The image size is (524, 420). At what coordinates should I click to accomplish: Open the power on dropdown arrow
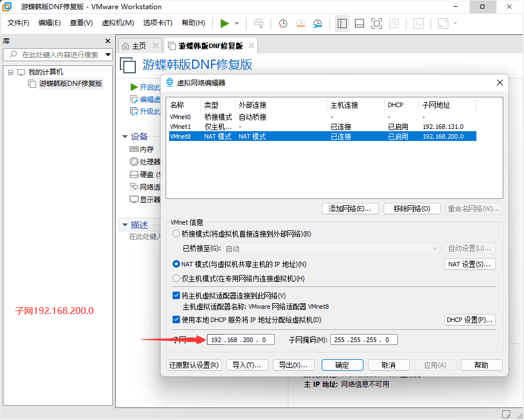[x=237, y=23]
